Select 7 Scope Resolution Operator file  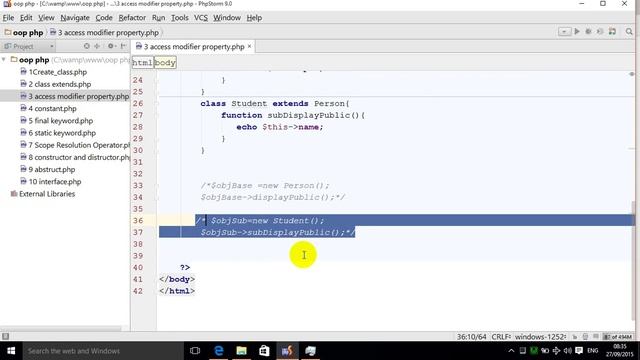pyautogui.click(x=75, y=145)
